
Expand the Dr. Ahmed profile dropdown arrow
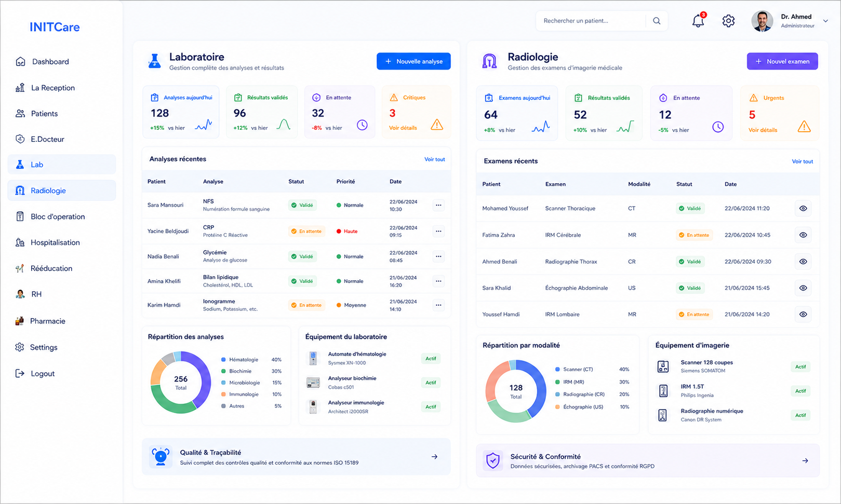(x=825, y=21)
